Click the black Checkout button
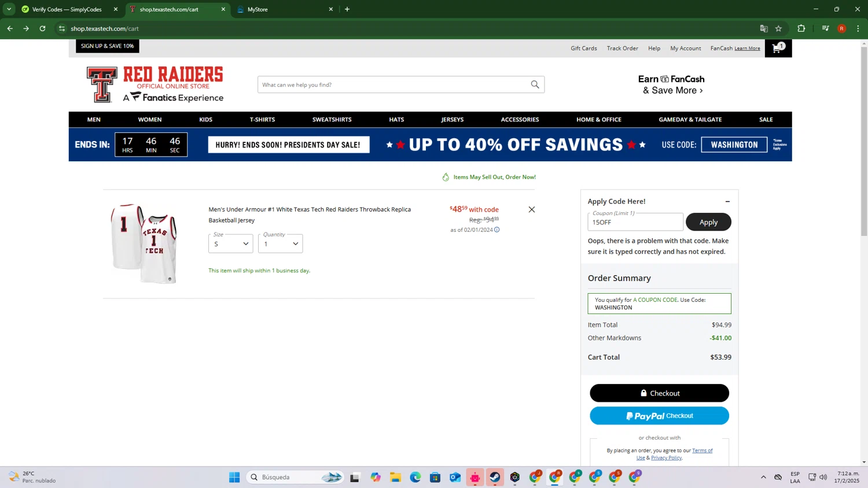The height and width of the screenshot is (488, 868). [x=659, y=393]
